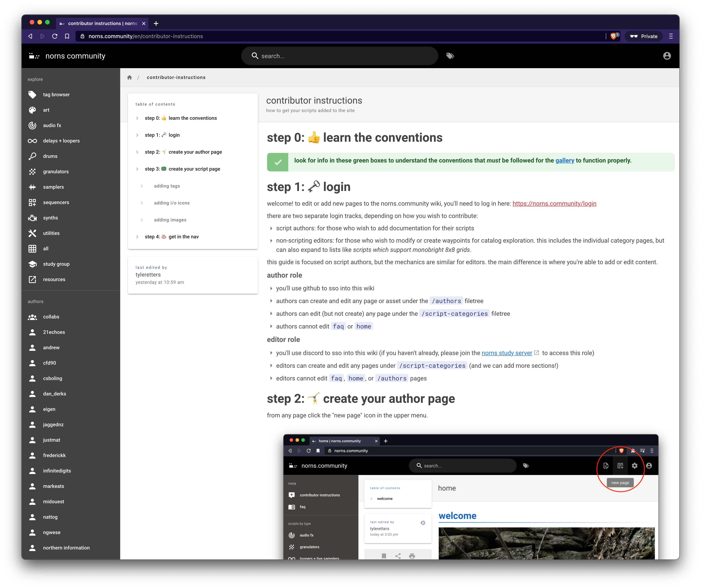Open the study group graduation cap icon

(32, 264)
